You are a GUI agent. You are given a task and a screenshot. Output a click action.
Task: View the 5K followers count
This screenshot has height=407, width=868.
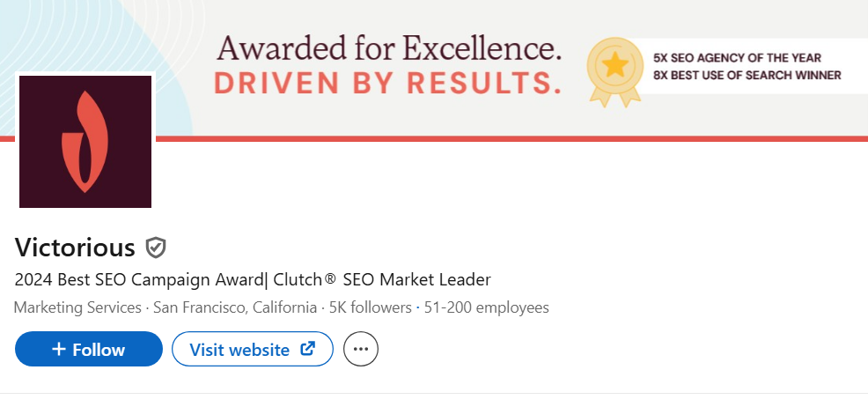[369, 307]
